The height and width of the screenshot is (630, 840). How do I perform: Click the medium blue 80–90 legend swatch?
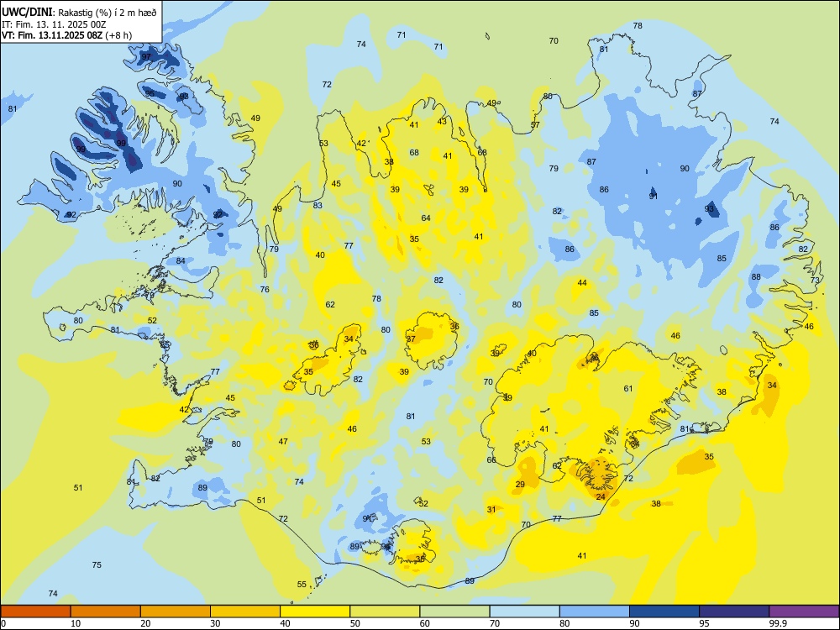pos(595,612)
